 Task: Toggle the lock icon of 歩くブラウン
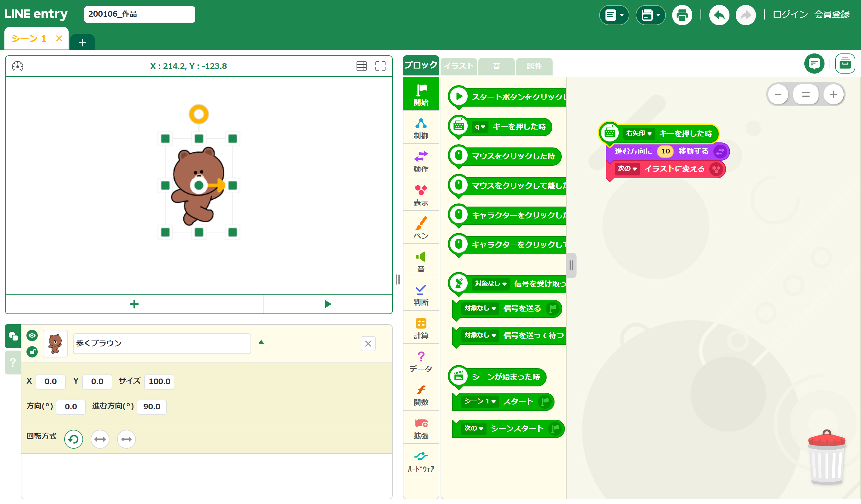[x=32, y=352]
